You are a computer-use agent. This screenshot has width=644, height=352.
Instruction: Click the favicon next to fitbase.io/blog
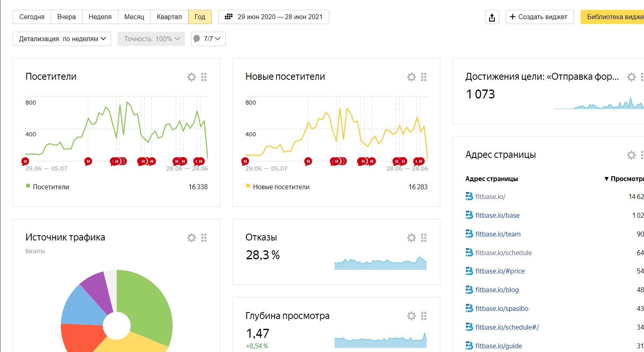[469, 290]
